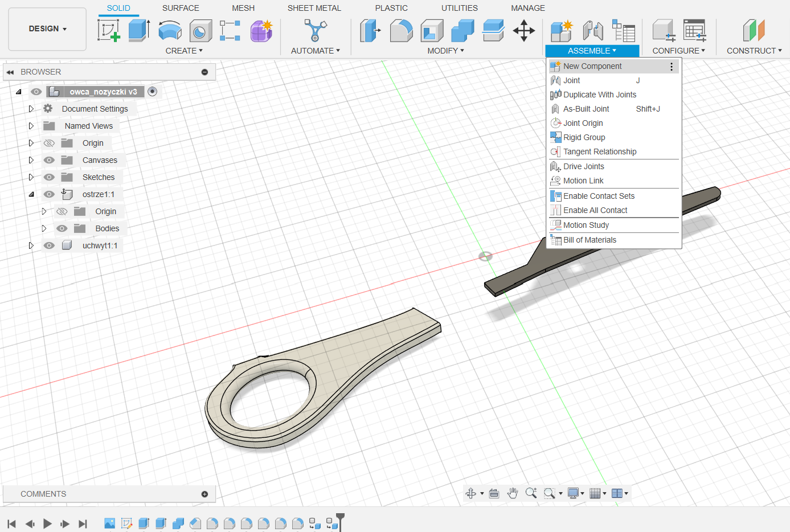Click the BROWSER panel minimize dot
790x532 pixels.
pyautogui.click(x=204, y=72)
